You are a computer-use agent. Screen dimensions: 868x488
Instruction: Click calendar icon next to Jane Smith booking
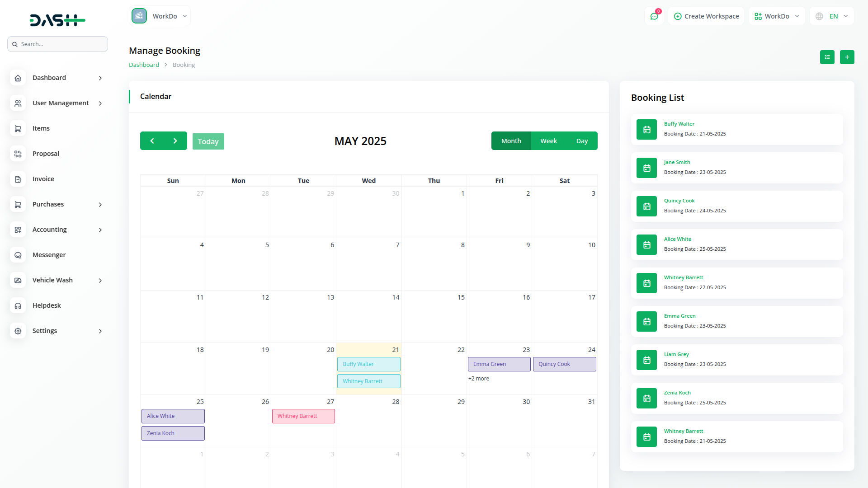click(x=646, y=168)
